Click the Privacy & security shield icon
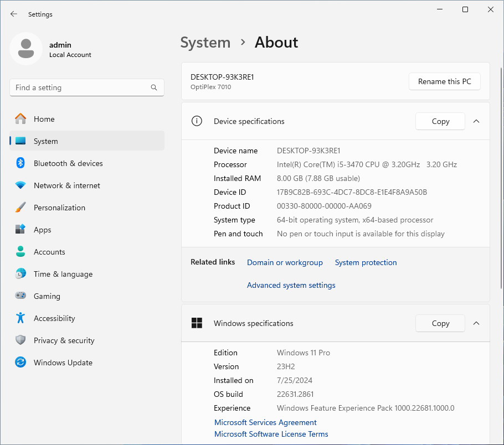Screen dimensions: 504x445 click(x=20, y=340)
